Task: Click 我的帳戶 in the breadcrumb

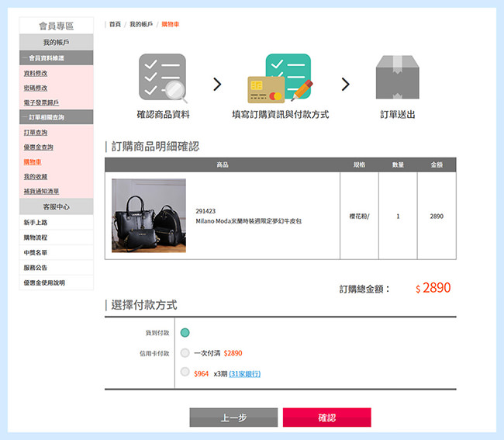Action: 141,25
